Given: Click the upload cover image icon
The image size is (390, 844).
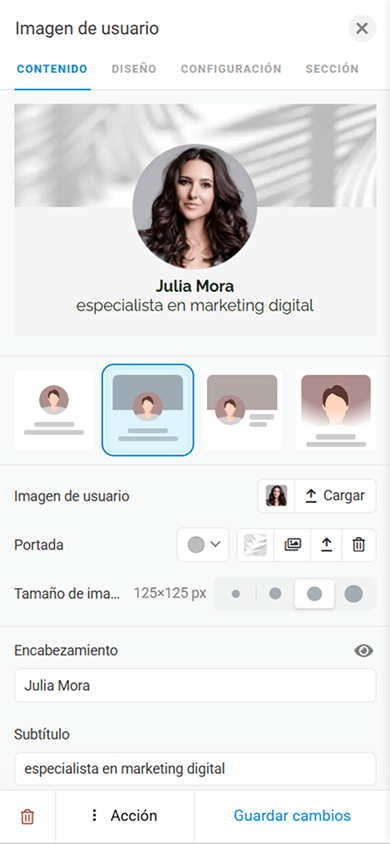Looking at the screenshot, I should coord(326,545).
